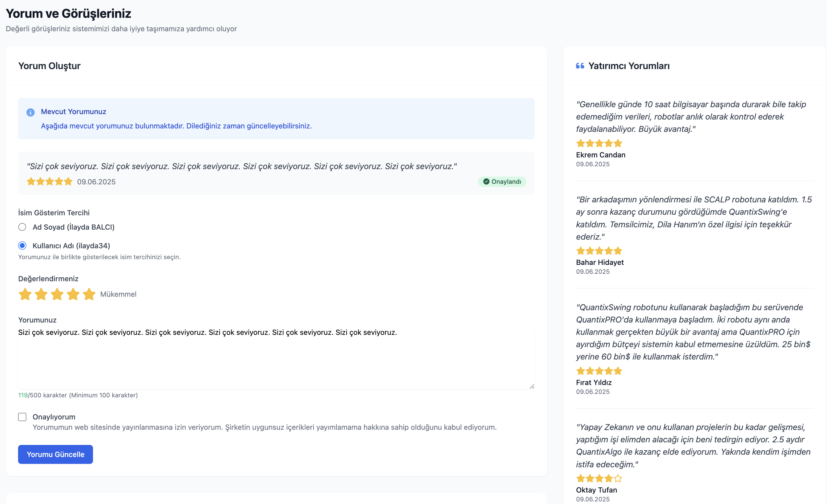
Task: Click the Yorum ve Görüşleriniz page heading
Action: coord(69,13)
